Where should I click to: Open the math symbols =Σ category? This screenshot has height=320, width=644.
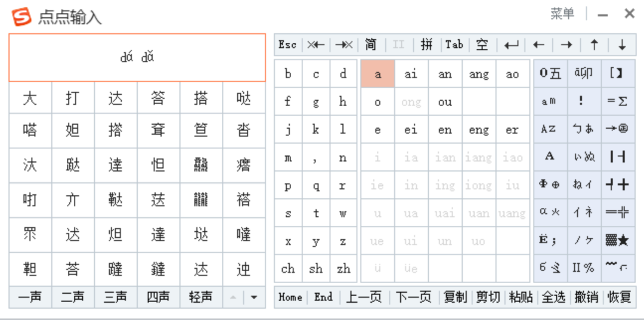pyautogui.click(x=617, y=101)
